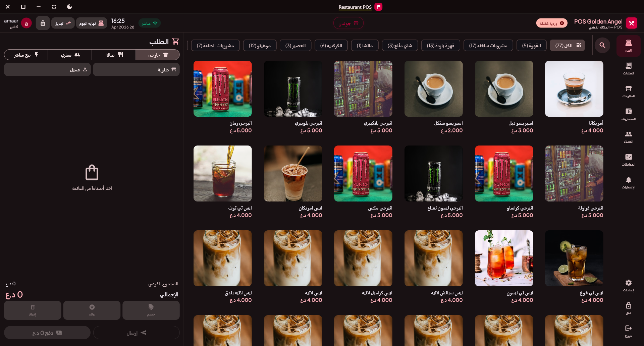Select the ماتشا (1) category tab
Image resolution: width=644 pixels, height=346 pixels.
365,45
